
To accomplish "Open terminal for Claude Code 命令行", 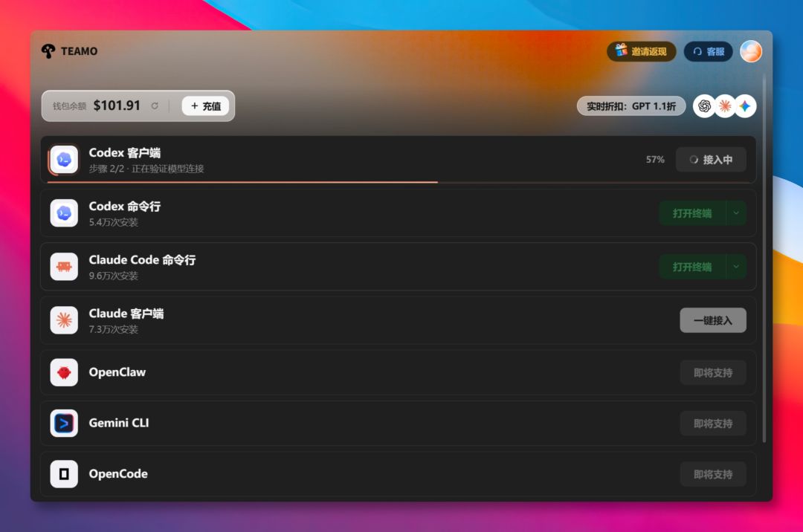I will (692, 267).
